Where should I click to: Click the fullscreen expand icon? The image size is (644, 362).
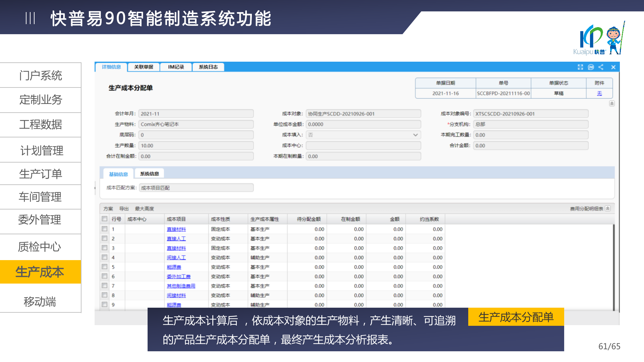click(580, 67)
